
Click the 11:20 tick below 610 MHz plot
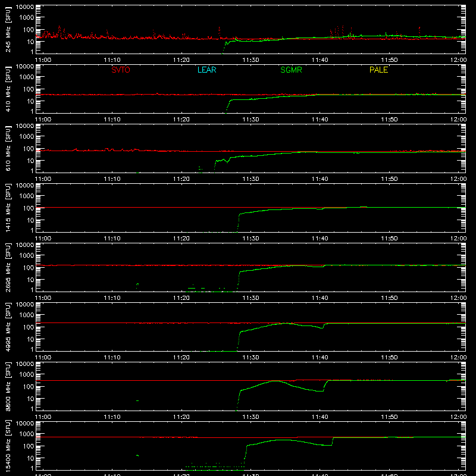[181, 179]
